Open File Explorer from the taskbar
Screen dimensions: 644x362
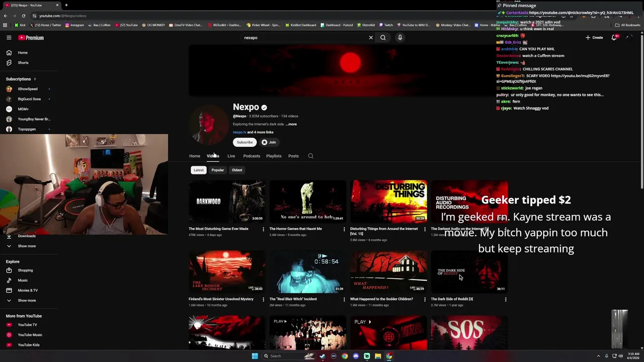[x=378, y=356]
